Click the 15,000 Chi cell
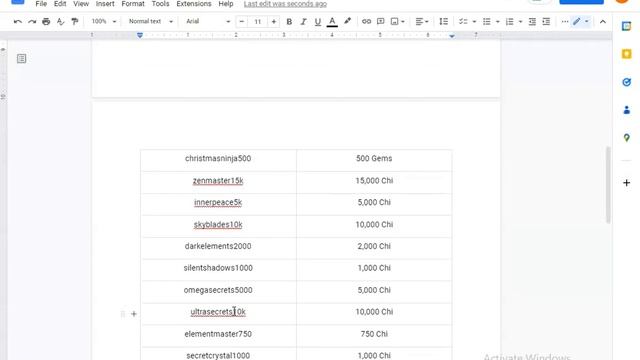640x360 pixels. coord(374,182)
